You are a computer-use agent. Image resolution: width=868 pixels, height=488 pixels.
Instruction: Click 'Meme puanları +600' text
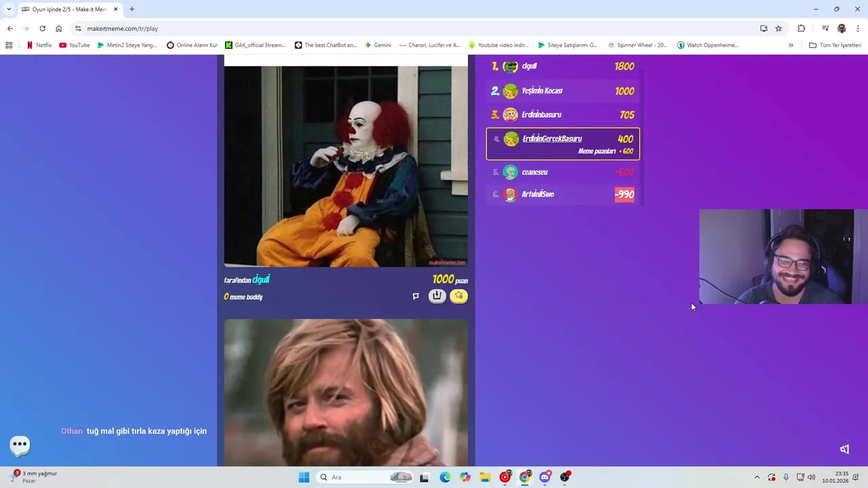point(606,151)
